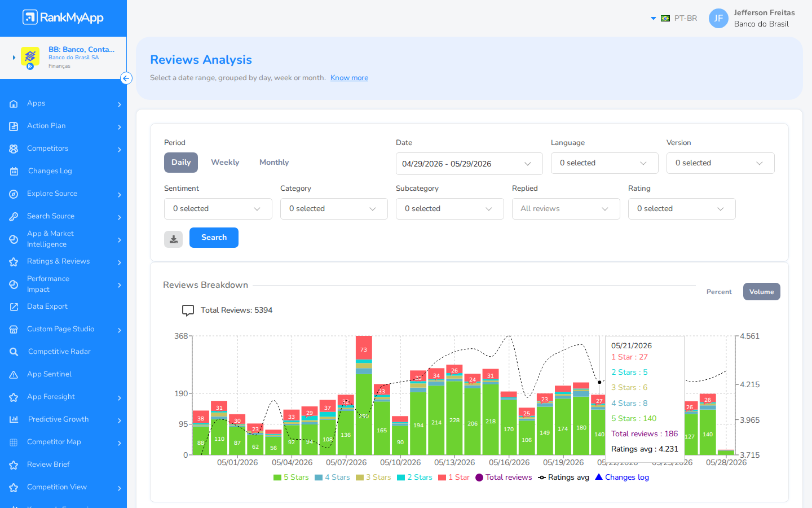
Task: Expand the Apps menu chevron
Action: coord(120,104)
